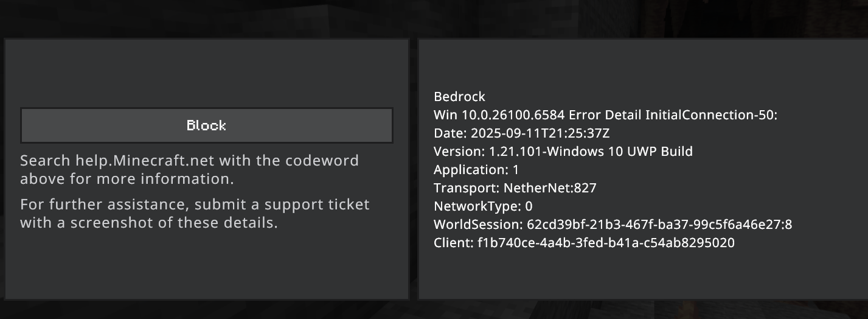Click the 'codeword above for more information' line
868x319 pixels.
click(127, 179)
